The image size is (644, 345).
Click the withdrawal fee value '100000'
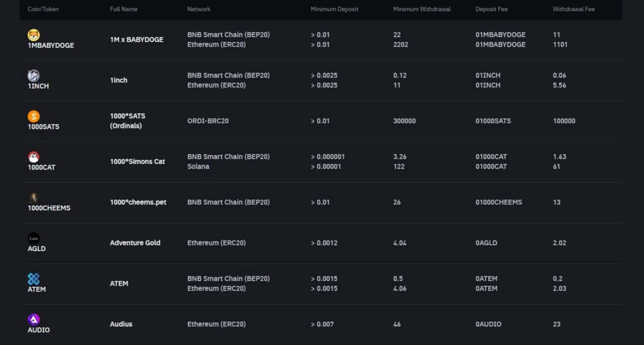point(564,121)
